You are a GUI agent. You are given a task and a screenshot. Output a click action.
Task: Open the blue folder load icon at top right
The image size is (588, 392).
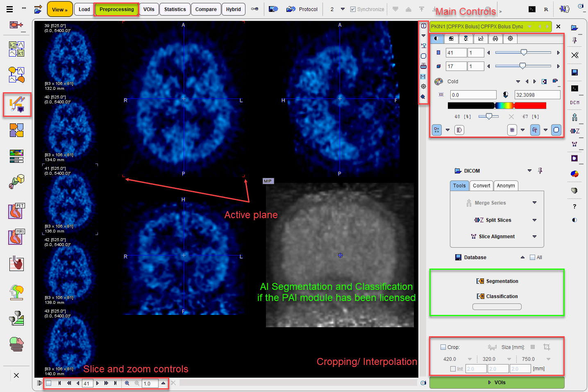point(574,27)
